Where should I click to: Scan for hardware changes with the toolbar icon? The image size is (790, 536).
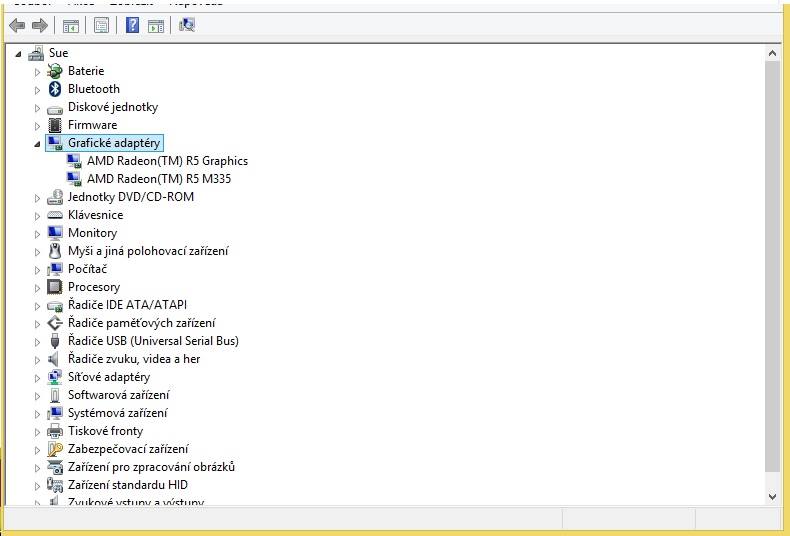187,25
